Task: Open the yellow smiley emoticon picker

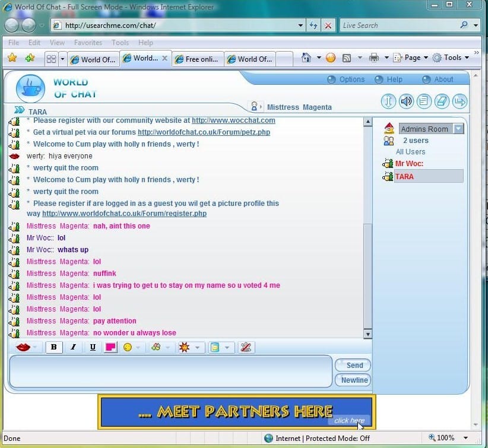Action: (x=128, y=347)
